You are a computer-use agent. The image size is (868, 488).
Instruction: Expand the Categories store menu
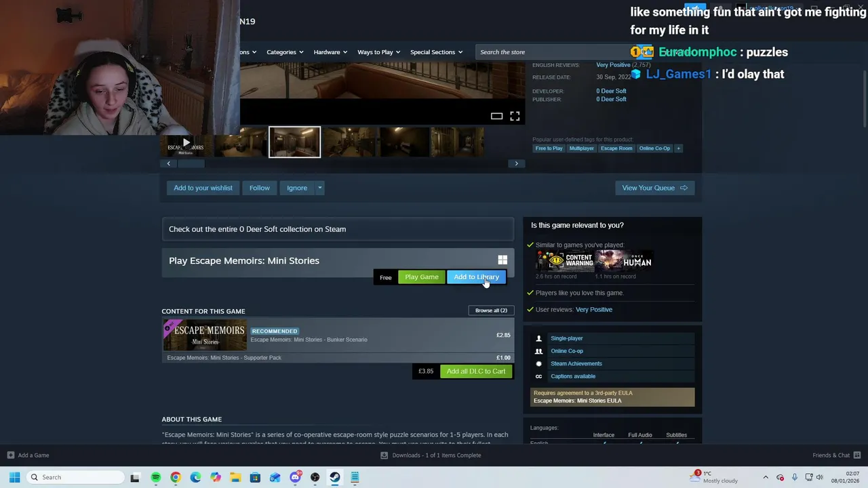[284, 52]
